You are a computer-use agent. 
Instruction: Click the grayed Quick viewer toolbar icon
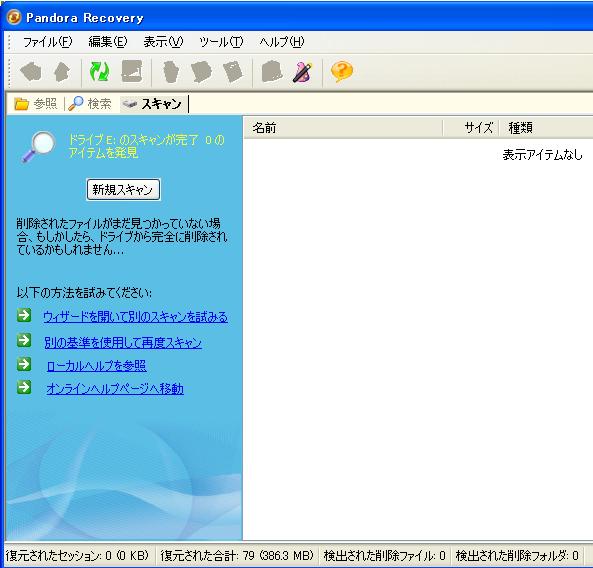272,71
